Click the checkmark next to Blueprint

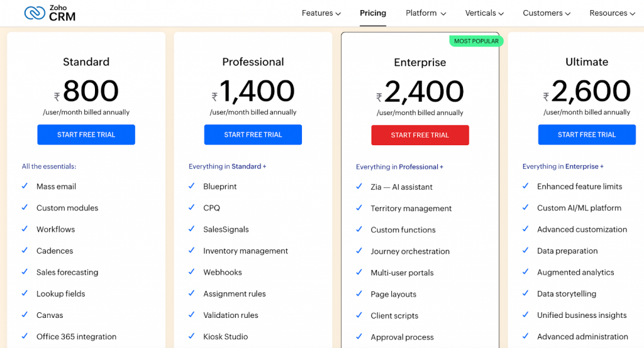click(x=191, y=186)
